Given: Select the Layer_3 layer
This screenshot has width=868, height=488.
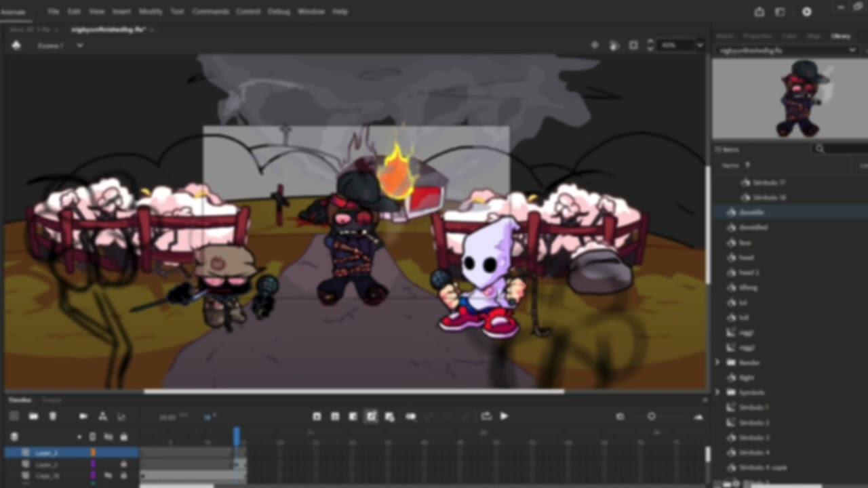Looking at the screenshot, I should click(47, 452).
